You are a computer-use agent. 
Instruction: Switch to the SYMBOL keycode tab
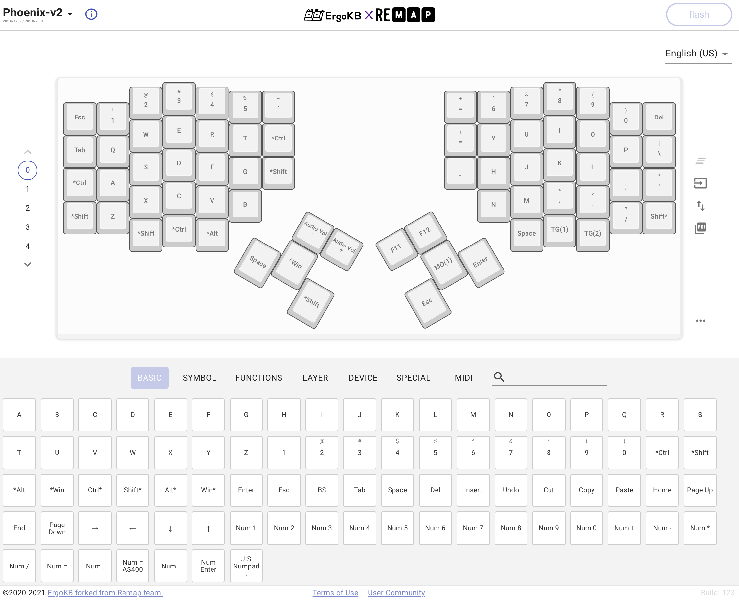point(200,378)
